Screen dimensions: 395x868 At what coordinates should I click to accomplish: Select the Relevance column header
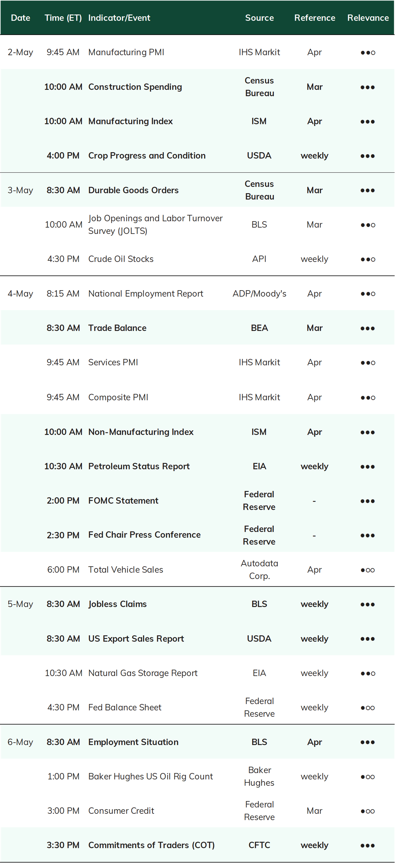tap(368, 18)
